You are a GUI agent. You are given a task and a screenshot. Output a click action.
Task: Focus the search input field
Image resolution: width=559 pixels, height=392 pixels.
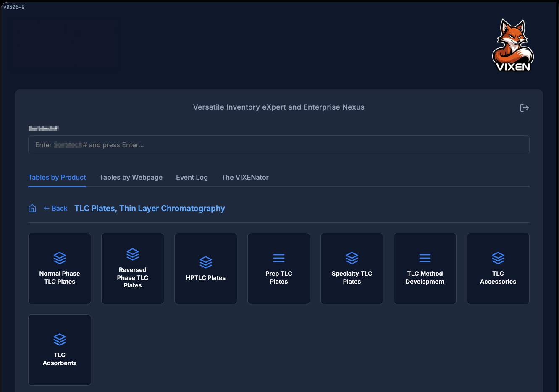coord(279,145)
